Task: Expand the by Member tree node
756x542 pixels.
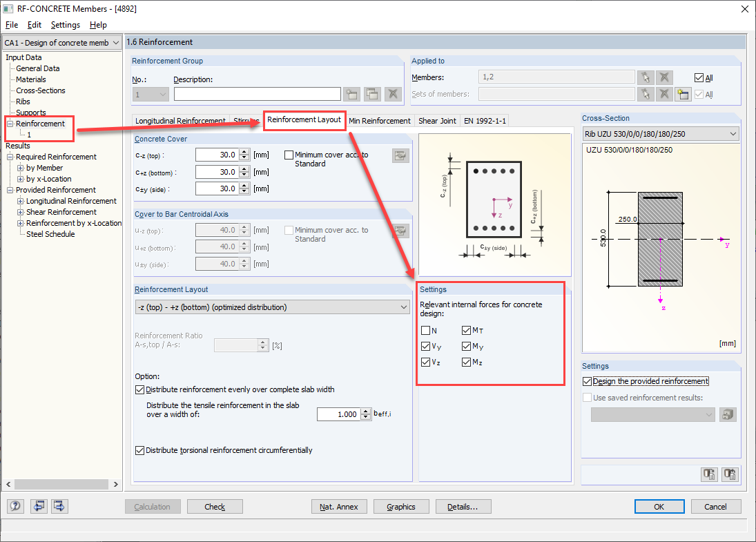Action: 20,168
